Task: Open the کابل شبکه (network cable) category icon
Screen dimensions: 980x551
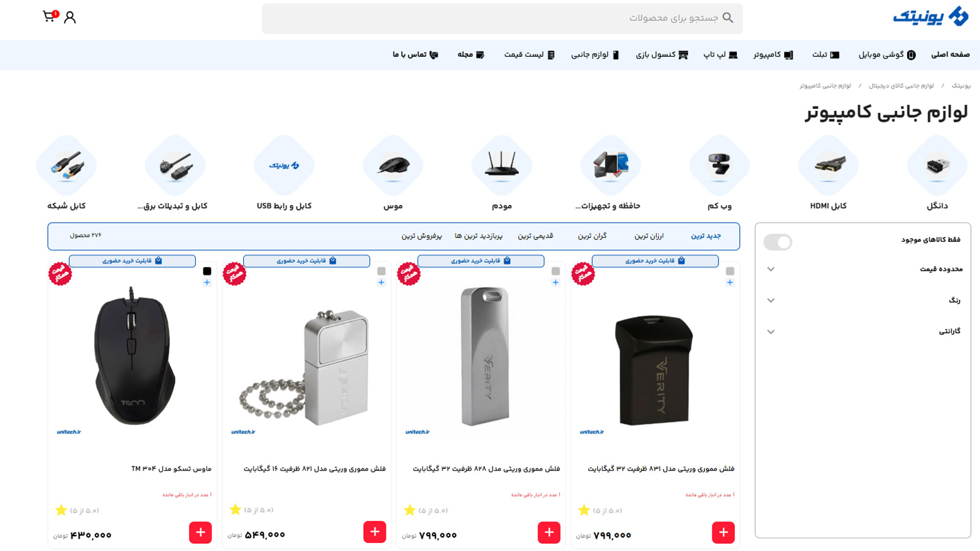Action: click(66, 165)
